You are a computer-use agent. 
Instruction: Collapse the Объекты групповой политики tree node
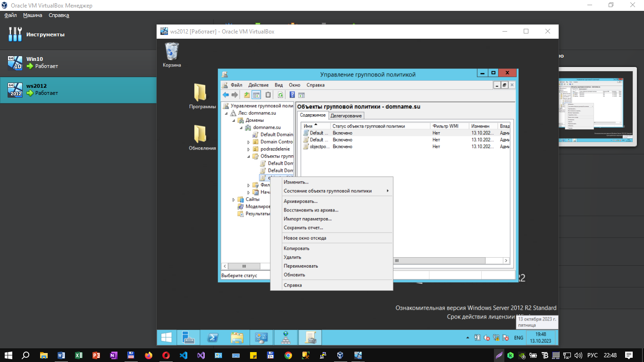coord(249,156)
